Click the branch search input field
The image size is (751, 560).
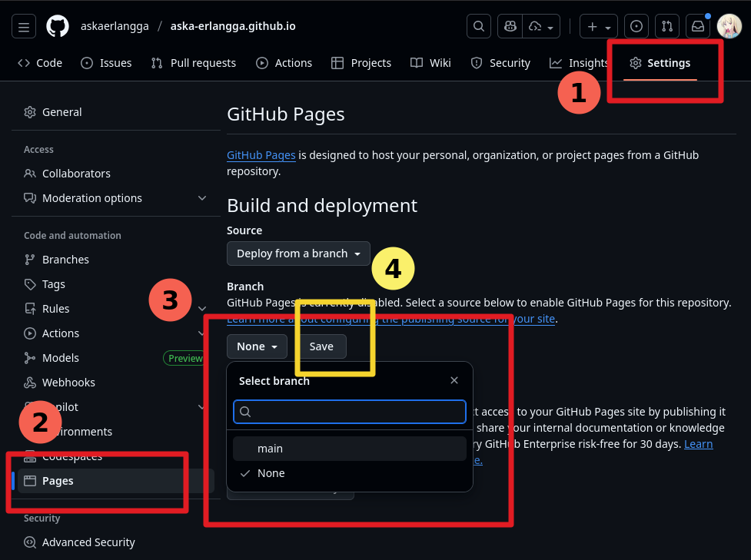349,411
